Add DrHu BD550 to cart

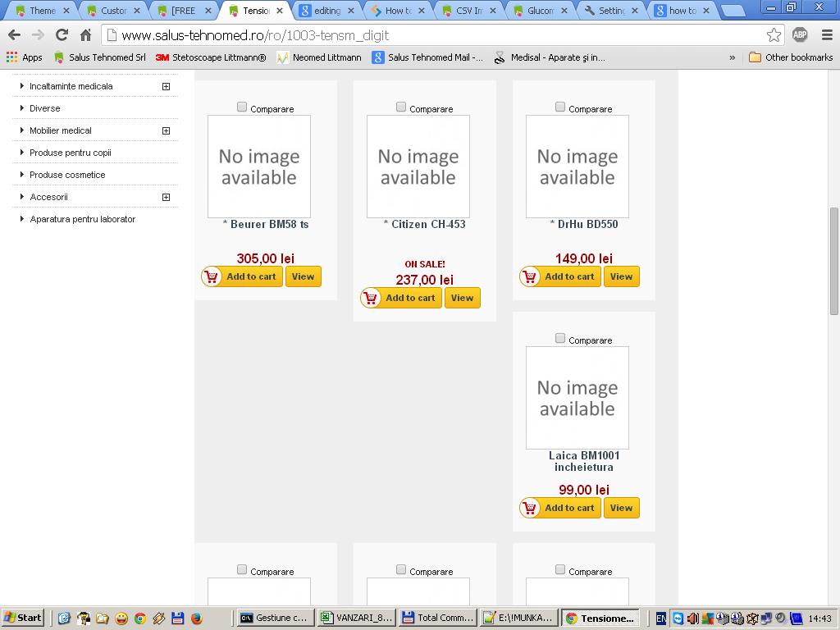(x=560, y=276)
